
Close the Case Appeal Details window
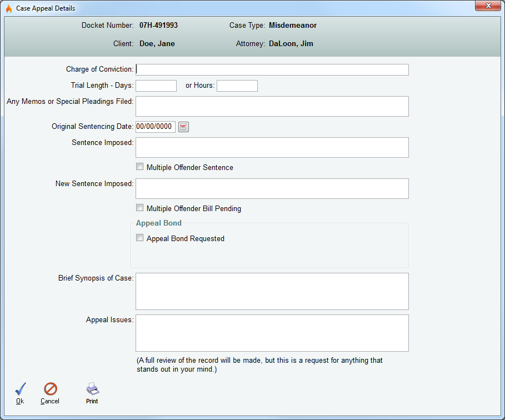pyautogui.click(x=488, y=6)
